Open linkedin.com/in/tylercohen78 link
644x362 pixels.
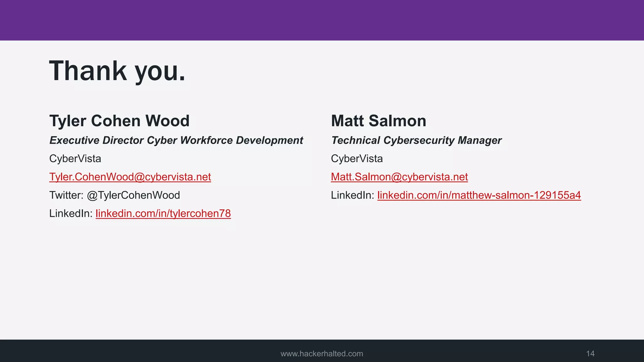coord(163,214)
